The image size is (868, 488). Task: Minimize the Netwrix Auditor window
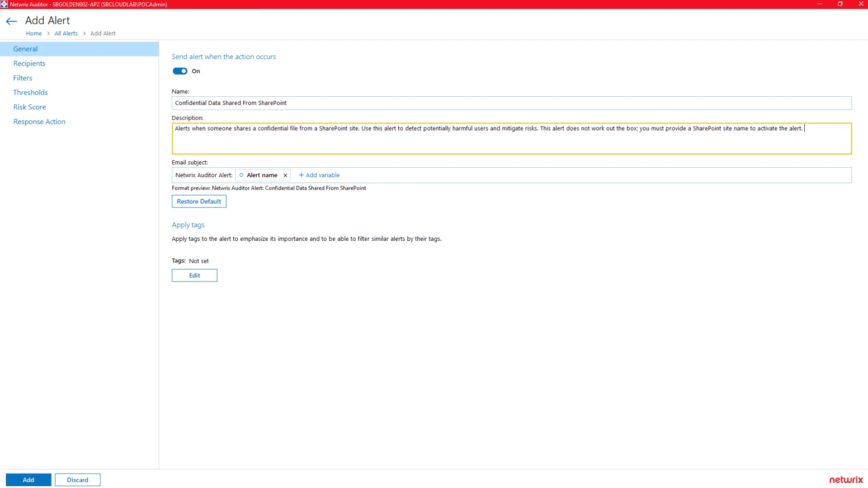coord(820,4)
